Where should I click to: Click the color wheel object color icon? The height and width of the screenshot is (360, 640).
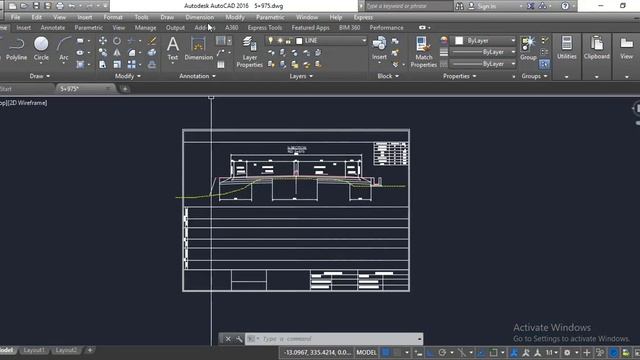click(444, 40)
